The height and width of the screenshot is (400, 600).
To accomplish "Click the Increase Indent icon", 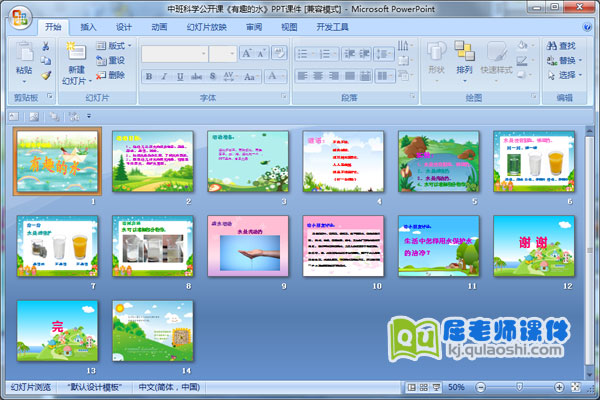I will 364,54.
